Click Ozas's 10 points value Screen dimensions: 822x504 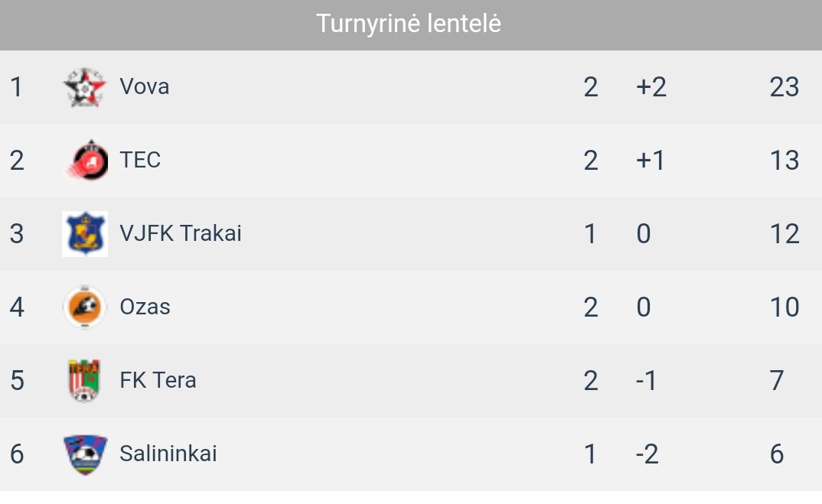(784, 307)
